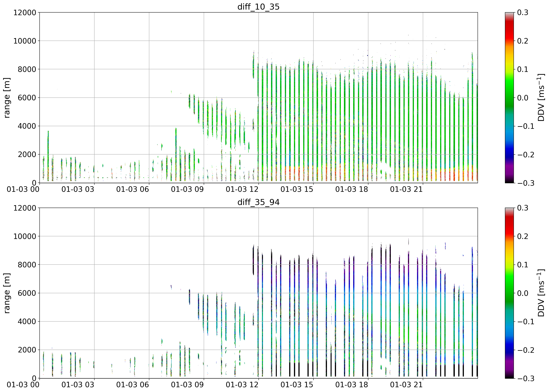Select the top plot's range [m] axis label
The image size is (549, 392).
coord(7,98)
